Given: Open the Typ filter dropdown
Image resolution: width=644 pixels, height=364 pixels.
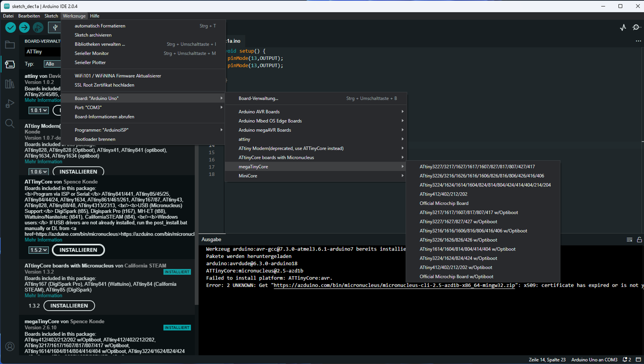Looking at the screenshot, I should pyautogui.click(x=52, y=64).
